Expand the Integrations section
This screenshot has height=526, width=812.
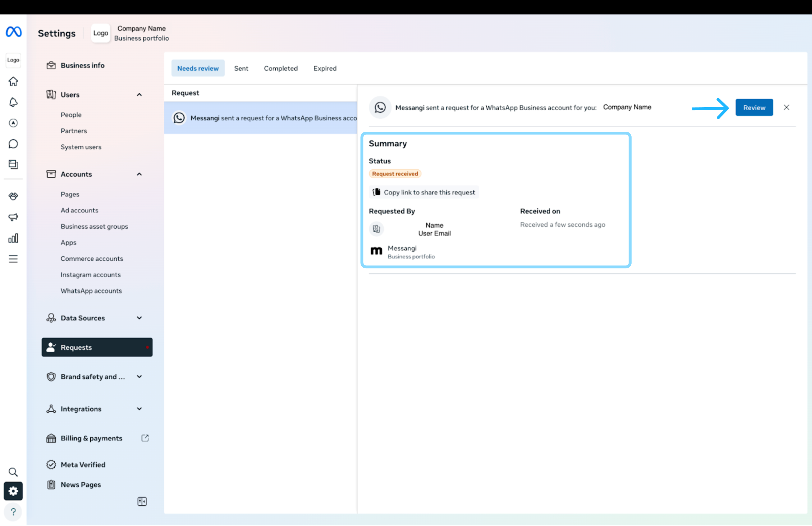coord(139,409)
